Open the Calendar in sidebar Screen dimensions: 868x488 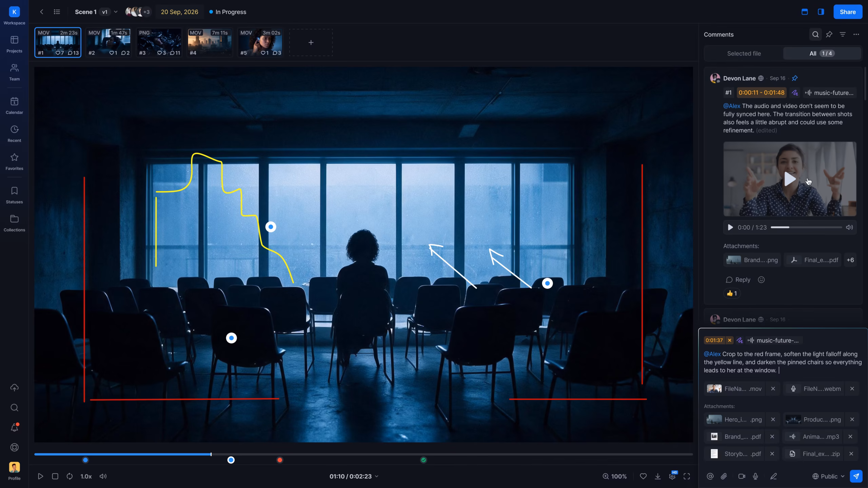pyautogui.click(x=14, y=106)
